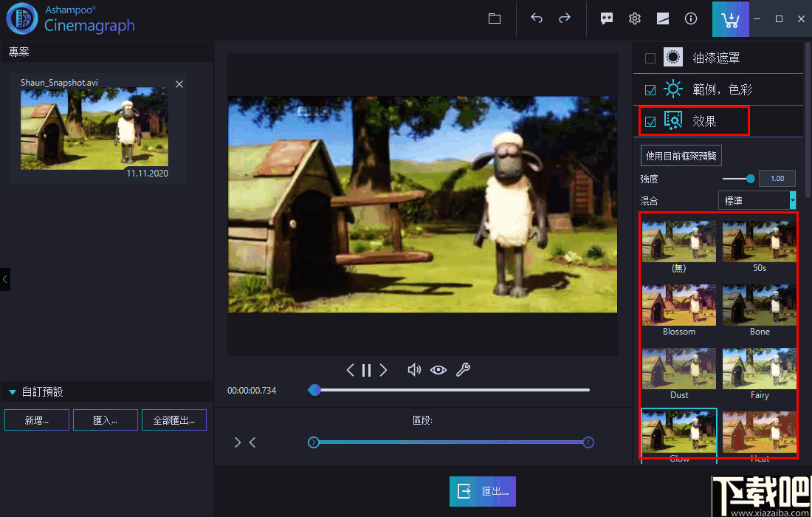Open settings gear icon
Image resolution: width=812 pixels, height=517 pixels.
click(x=635, y=19)
